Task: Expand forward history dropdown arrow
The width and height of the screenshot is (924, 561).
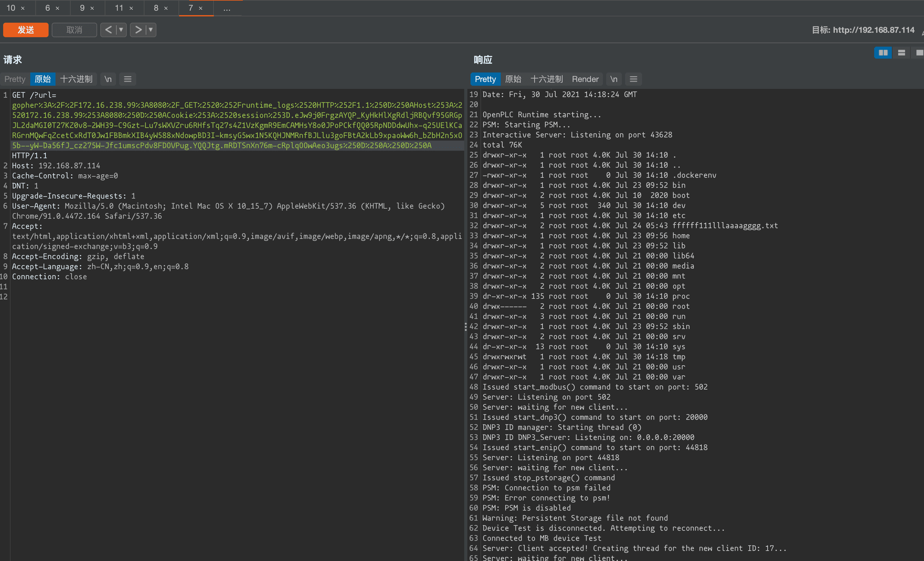Action: (151, 30)
